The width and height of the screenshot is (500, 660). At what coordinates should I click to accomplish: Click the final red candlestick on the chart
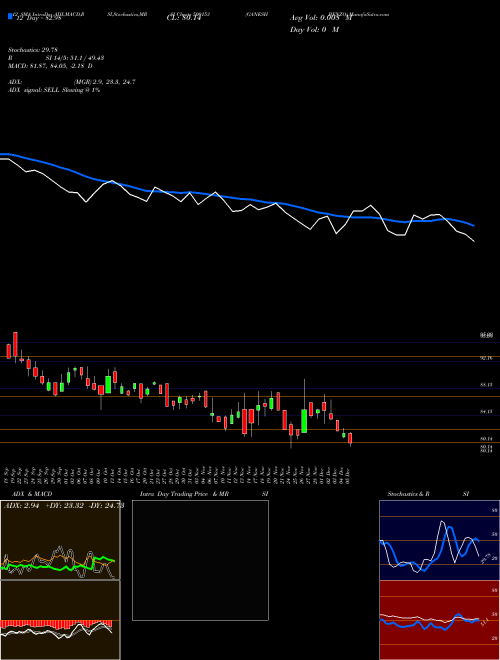[350, 439]
